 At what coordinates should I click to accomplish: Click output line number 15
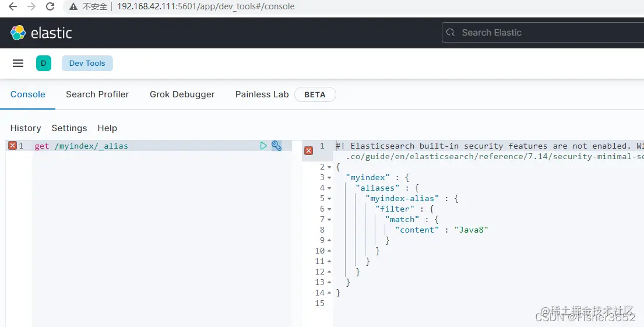319,303
